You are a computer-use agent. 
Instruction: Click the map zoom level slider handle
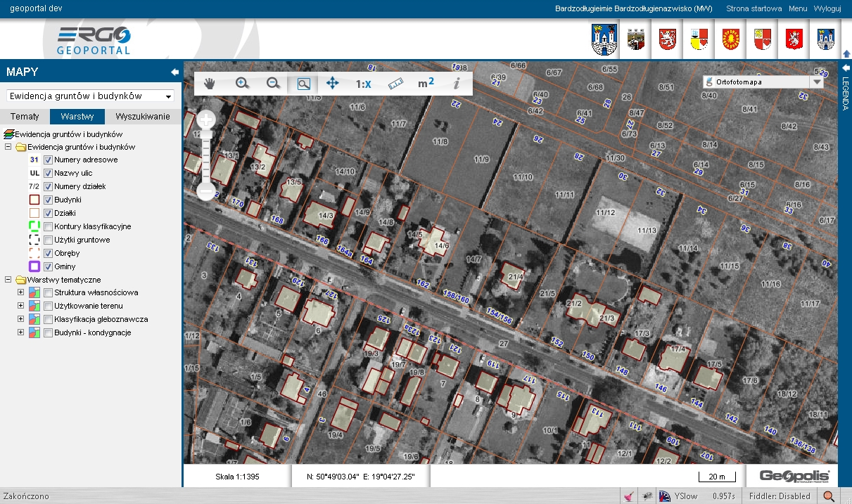205,134
